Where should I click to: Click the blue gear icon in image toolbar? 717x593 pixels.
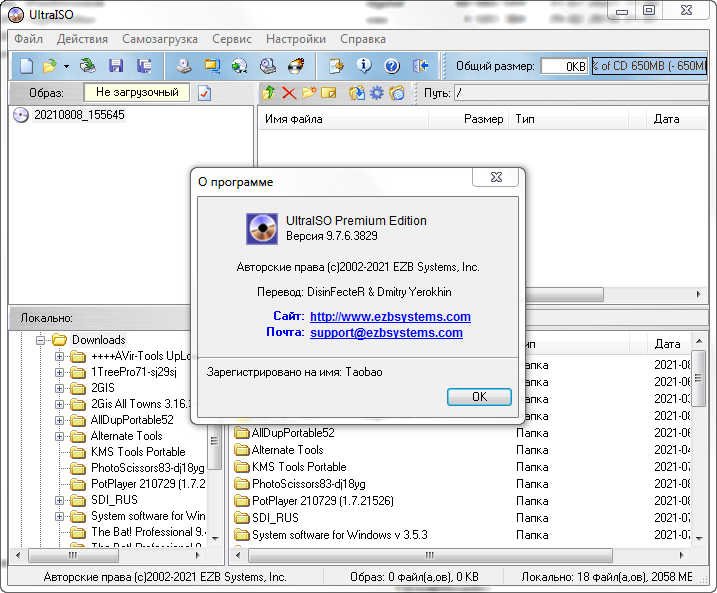tap(377, 93)
